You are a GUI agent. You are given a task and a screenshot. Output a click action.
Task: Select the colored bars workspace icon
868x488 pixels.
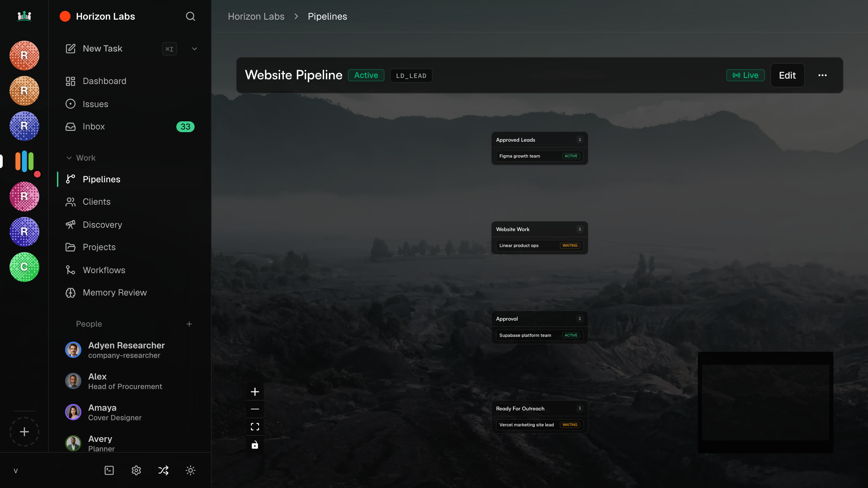[24, 161]
